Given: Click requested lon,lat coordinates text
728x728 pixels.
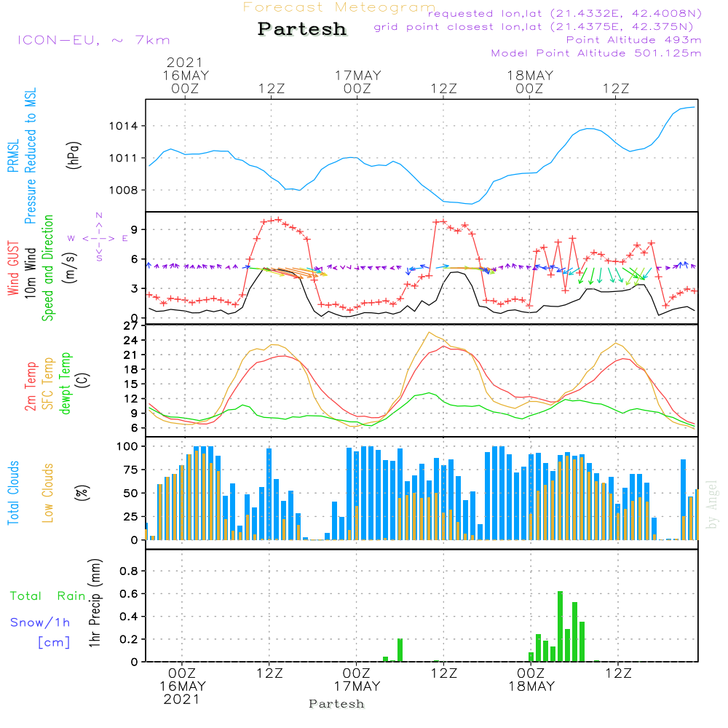Looking at the screenshot, I should [x=565, y=14].
